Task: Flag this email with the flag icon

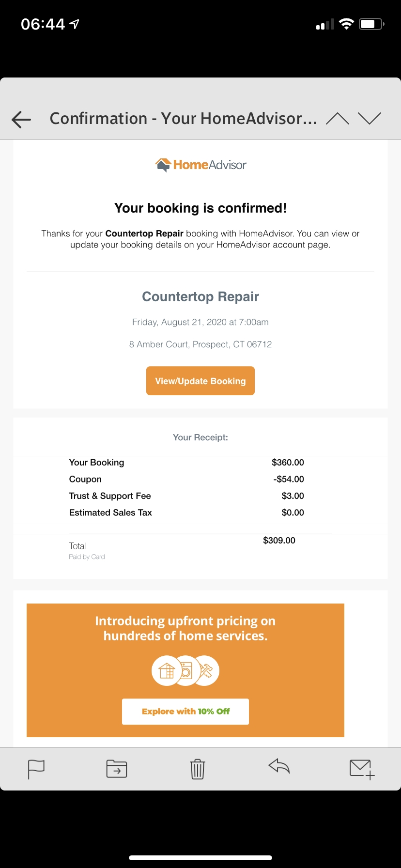Action: pyautogui.click(x=36, y=769)
